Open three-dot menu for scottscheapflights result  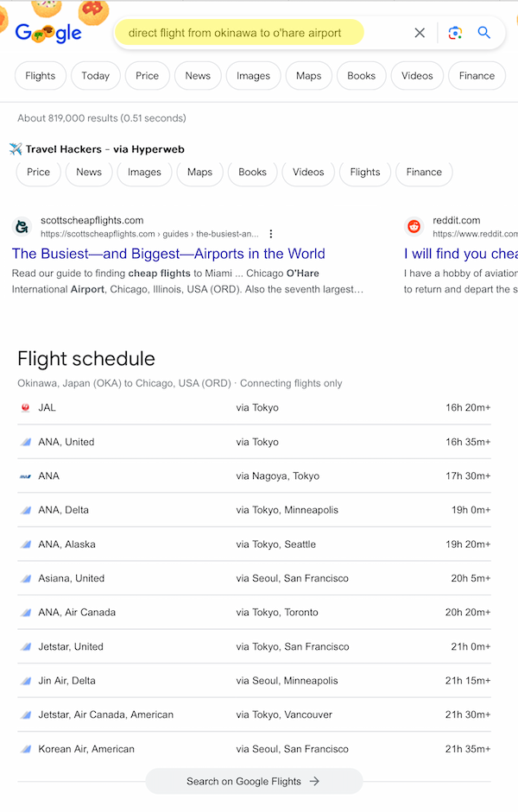coord(271,234)
